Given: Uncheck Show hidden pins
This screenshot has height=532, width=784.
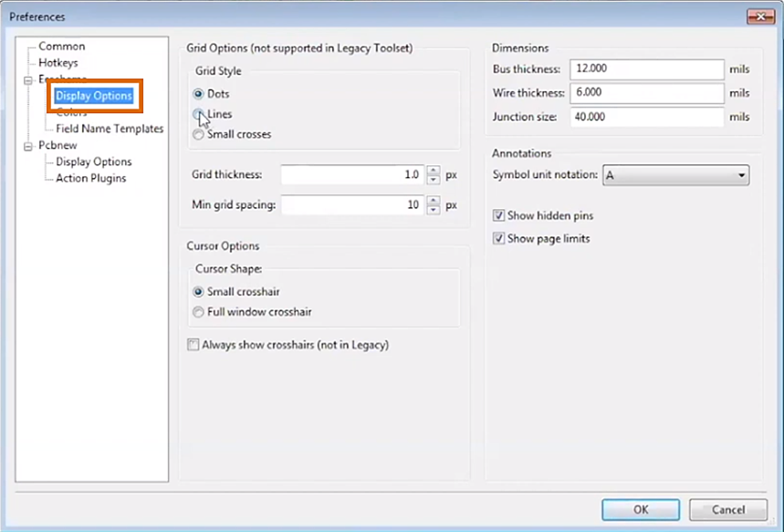Looking at the screenshot, I should coord(498,216).
